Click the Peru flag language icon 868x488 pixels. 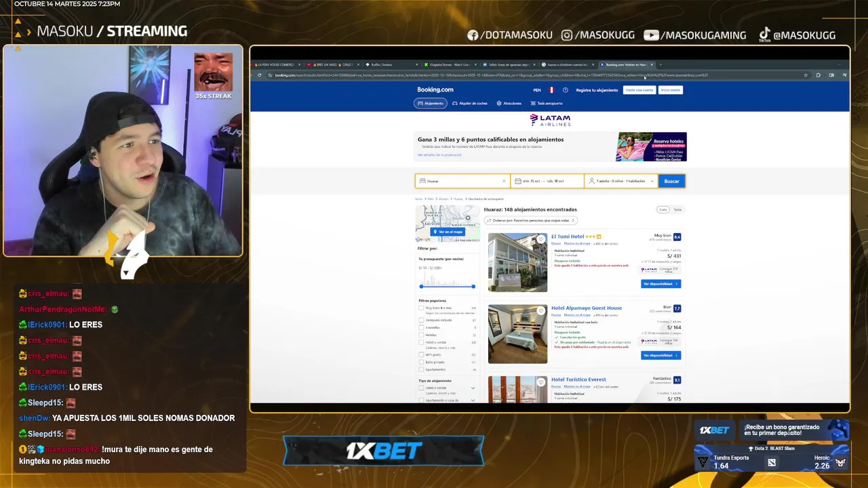point(551,90)
